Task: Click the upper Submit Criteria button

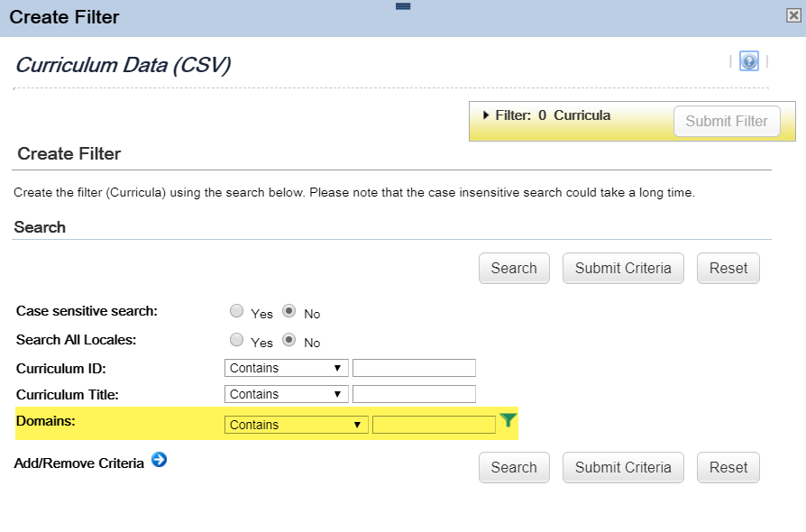Action: pos(623,269)
